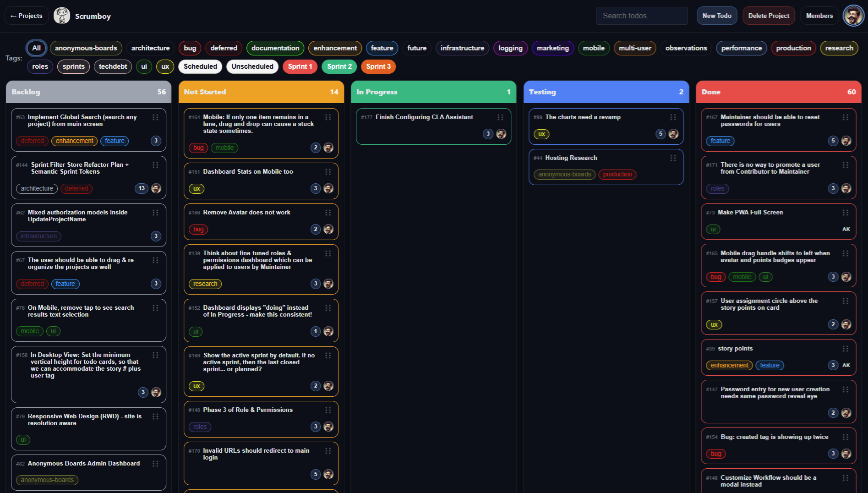The width and height of the screenshot is (868, 493).
Task: Click drag handle on Remove Avatar does not work
Action: pos(328,213)
